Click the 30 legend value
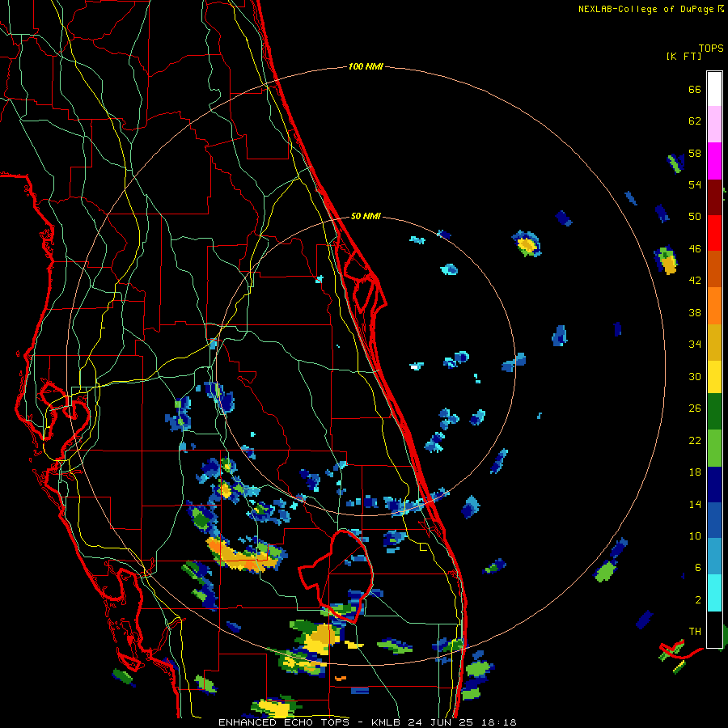Viewport: 728px width, 728px height. click(x=695, y=376)
